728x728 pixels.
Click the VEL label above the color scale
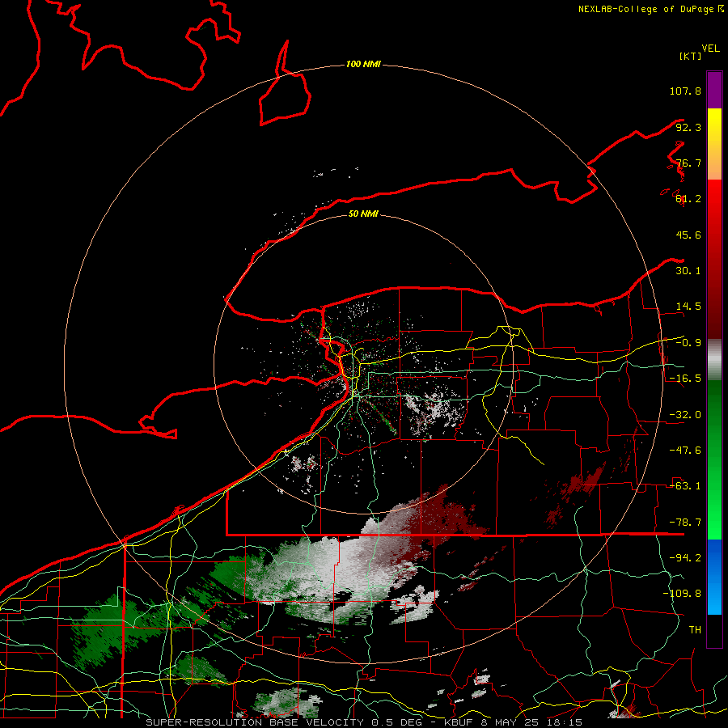point(710,49)
